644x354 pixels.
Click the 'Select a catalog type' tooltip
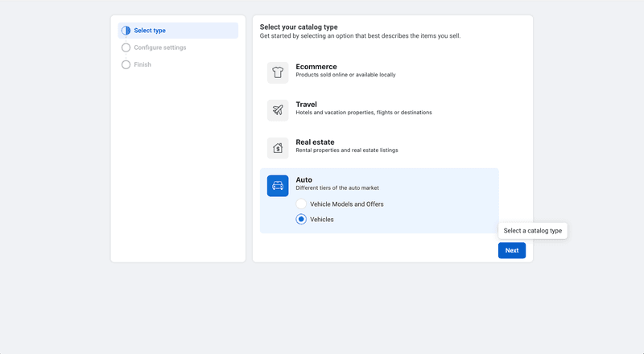[x=533, y=231]
